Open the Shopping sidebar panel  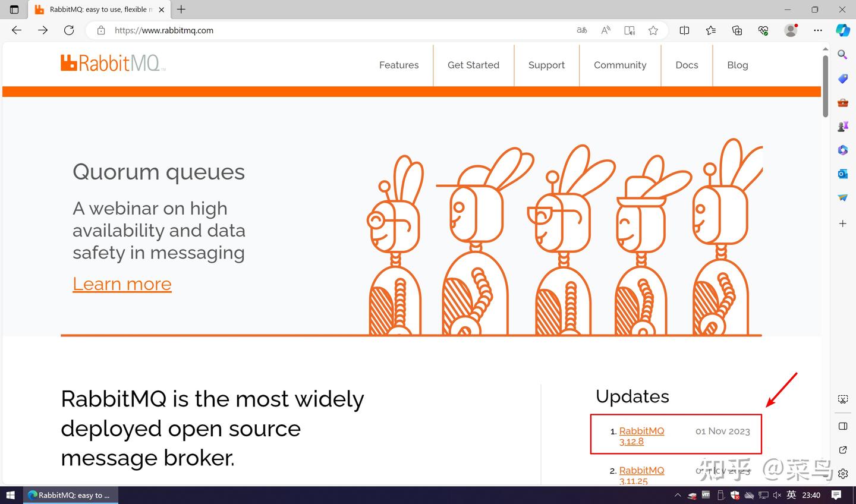(x=842, y=78)
